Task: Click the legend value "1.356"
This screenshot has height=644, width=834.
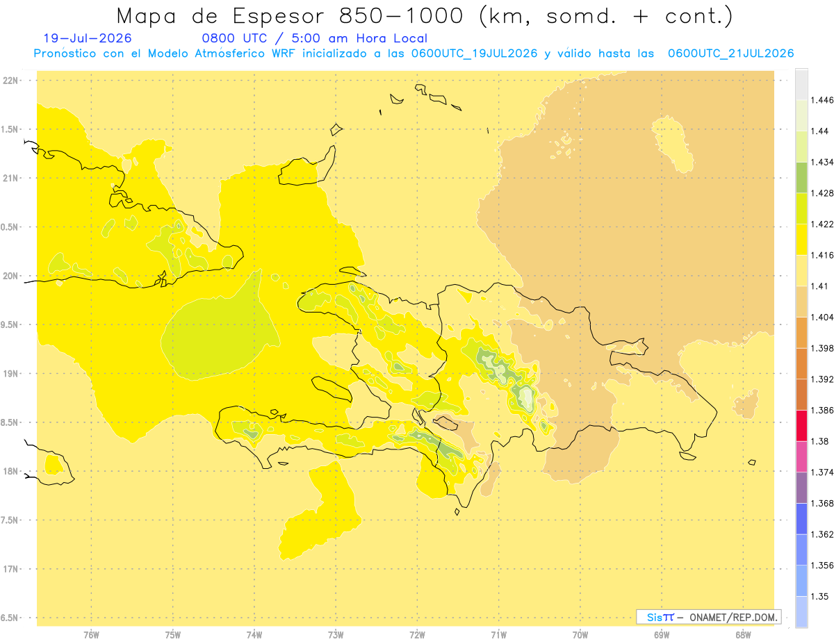Action: 822,565
